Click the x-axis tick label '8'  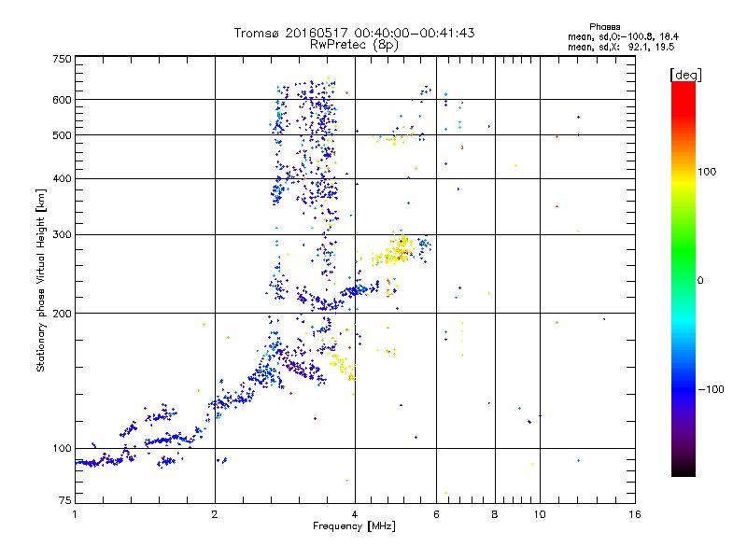coord(495,514)
